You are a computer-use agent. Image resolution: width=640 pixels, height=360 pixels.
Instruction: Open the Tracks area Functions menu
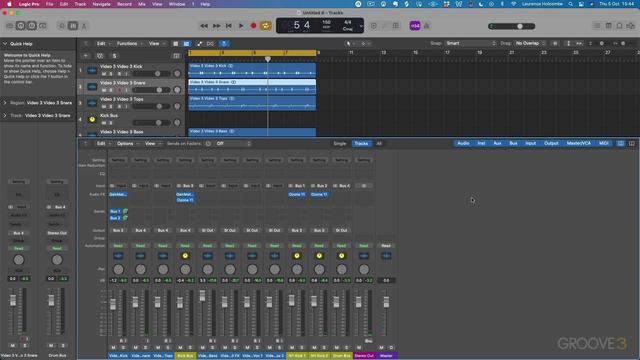pyautogui.click(x=129, y=43)
